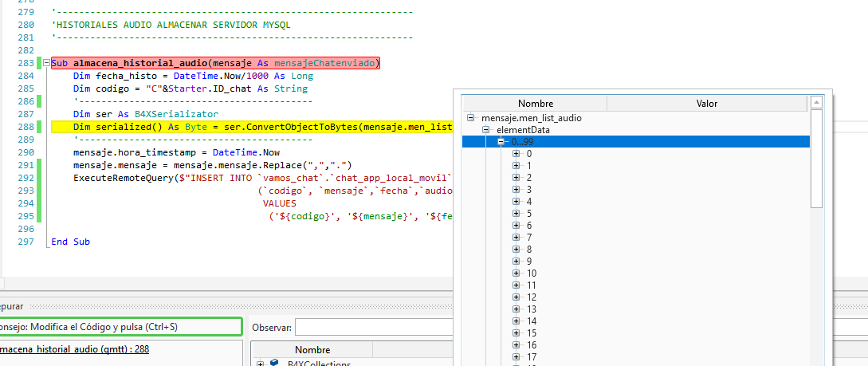Collapse the 0...99 range node

501,142
